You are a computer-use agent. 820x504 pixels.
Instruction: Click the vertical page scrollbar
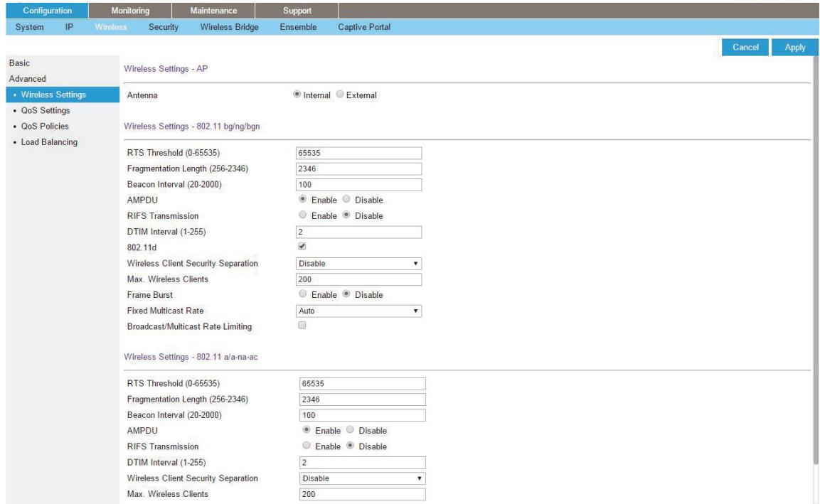[816, 260]
